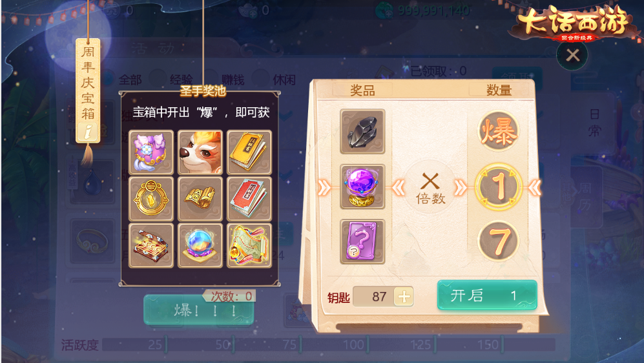Click the blue crystal ball prize
The width and height of the screenshot is (644, 363).
200,245
